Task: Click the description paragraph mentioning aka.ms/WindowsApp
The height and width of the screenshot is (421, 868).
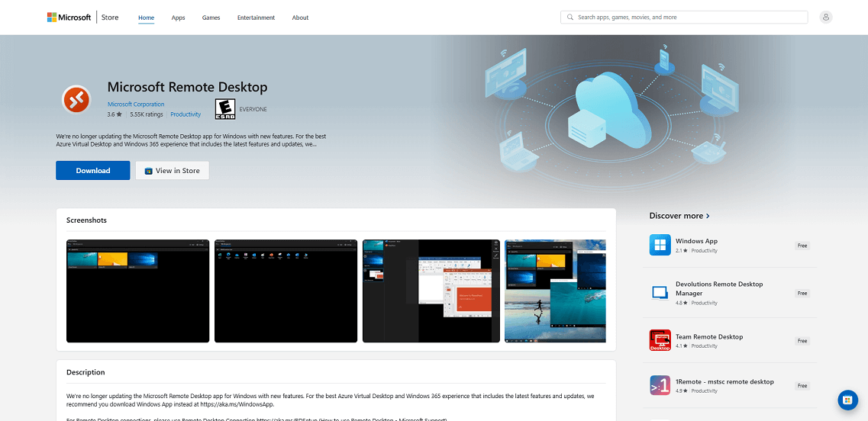Action: [331, 400]
